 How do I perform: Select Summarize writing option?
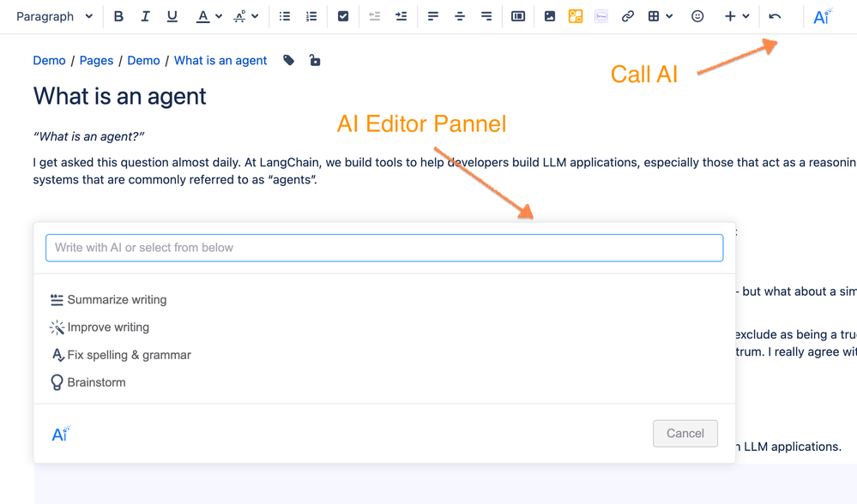coord(108,299)
